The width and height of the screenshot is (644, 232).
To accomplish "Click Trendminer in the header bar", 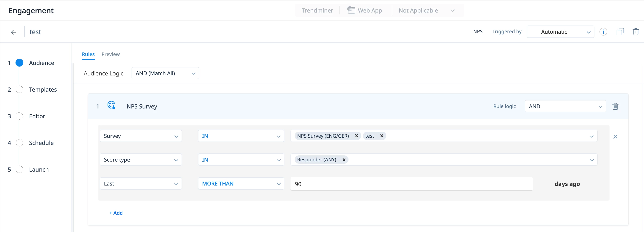I will [317, 10].
